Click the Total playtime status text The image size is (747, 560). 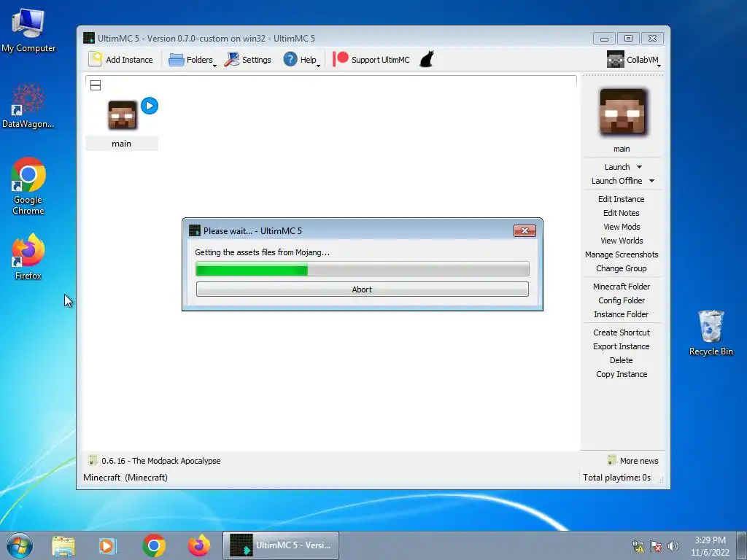point(616,477)
